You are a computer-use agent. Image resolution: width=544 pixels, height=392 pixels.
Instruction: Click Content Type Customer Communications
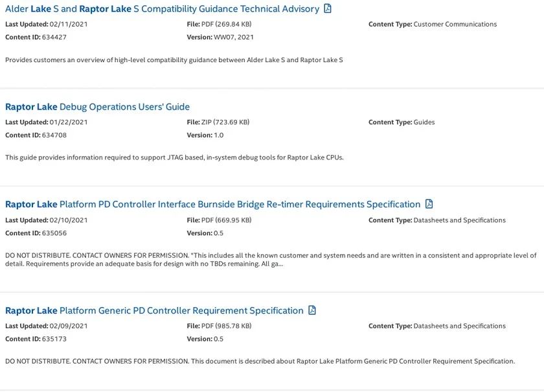click(x=433, y=24)
